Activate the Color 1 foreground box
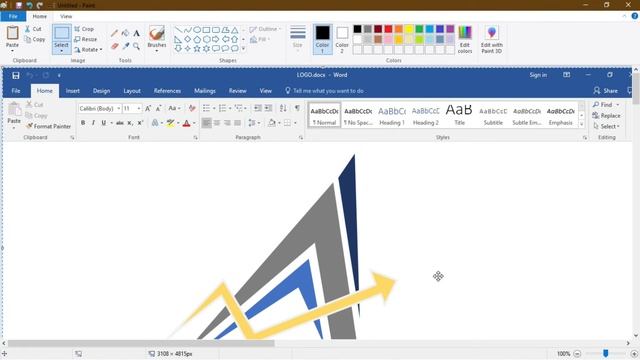Screen dimensions: 640x360 (322, 39)
